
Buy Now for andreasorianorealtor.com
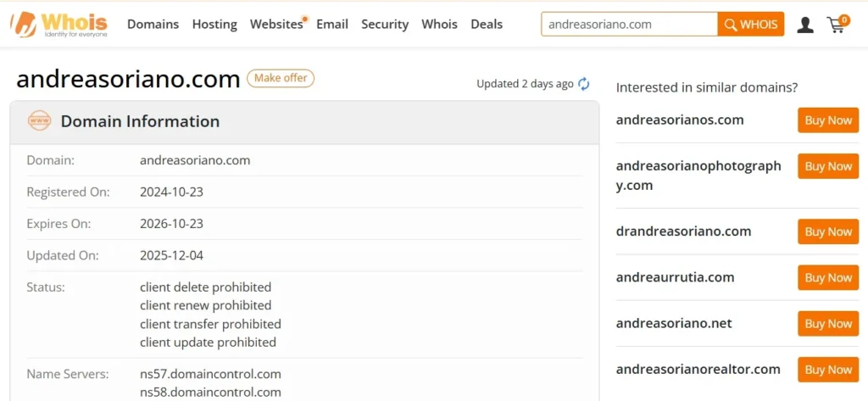click(828, 370)
